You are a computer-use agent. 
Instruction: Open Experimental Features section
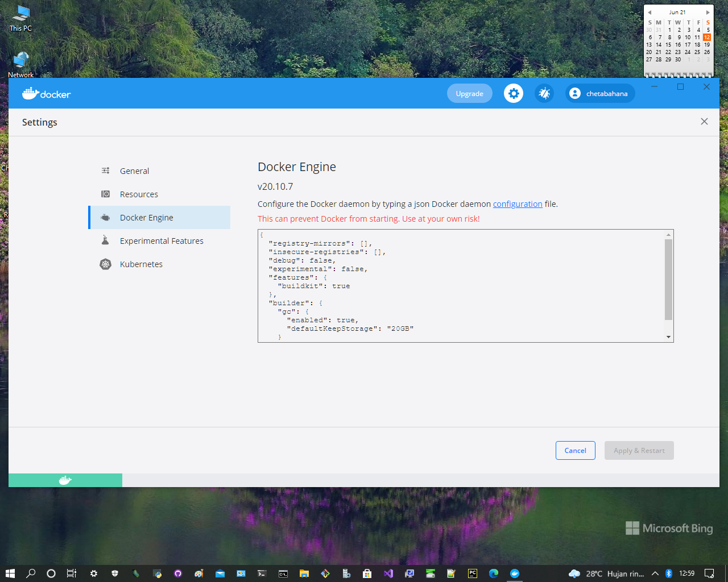159,240
